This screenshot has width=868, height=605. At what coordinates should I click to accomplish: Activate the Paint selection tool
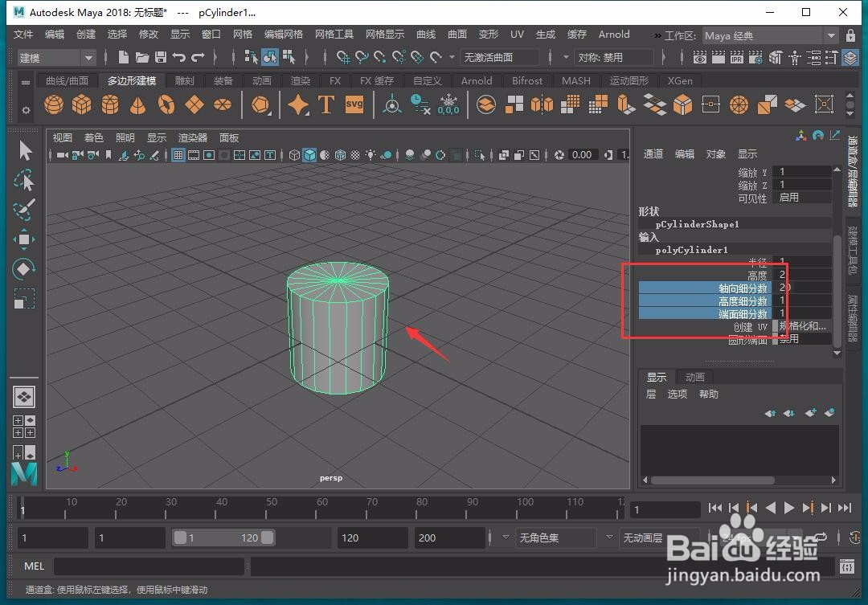pos(24,209)
